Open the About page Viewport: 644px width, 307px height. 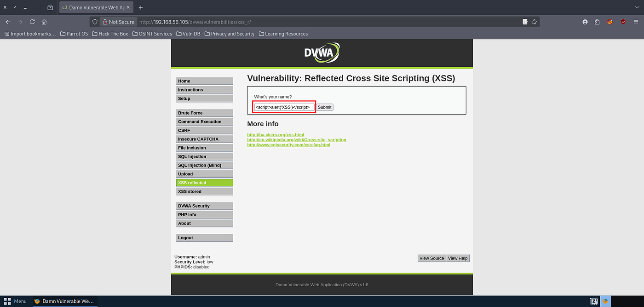[204, 223]
